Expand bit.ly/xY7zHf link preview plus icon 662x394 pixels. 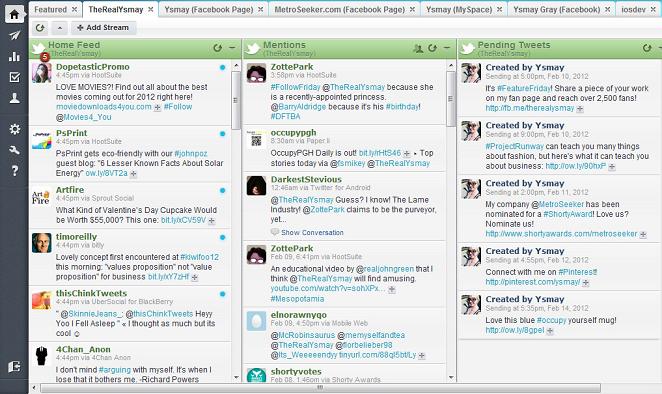point(195,277)
